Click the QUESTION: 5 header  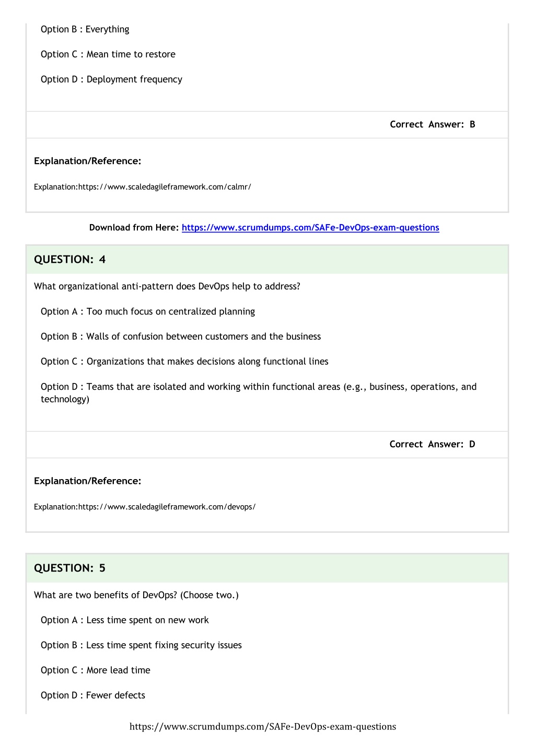click(69, 568)
